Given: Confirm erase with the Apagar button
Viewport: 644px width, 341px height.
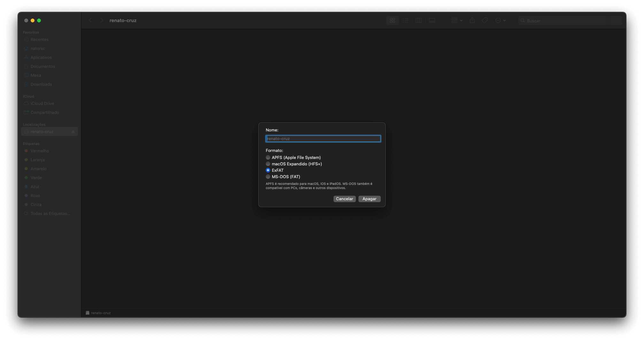Looking at the screenshot, I should pyautogui.click(x=369, y=199).
